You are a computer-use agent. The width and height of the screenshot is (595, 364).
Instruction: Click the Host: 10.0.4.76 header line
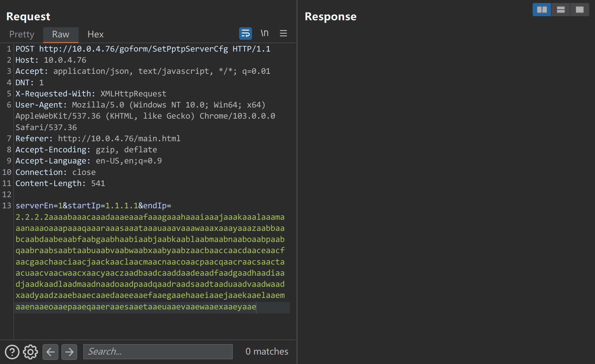pos(51,60)
